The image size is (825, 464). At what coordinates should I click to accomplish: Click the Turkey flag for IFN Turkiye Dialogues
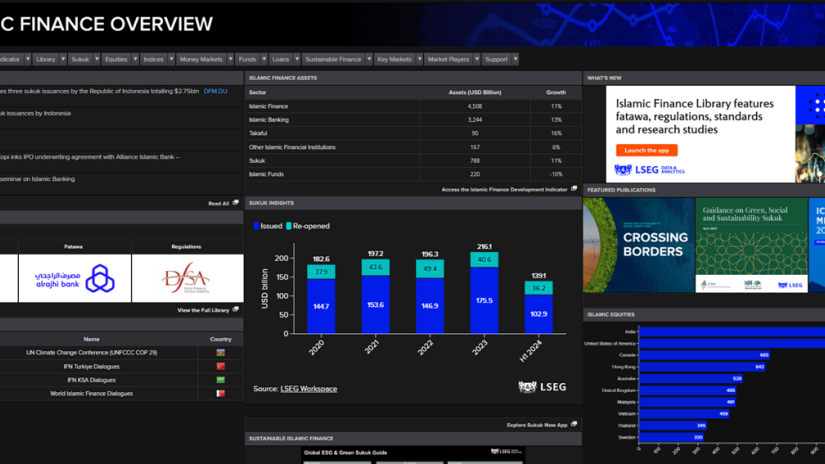220,366
